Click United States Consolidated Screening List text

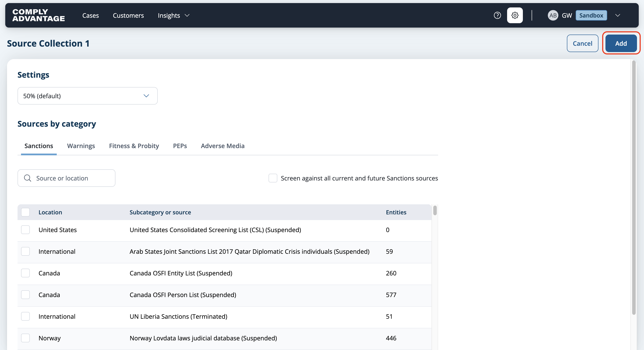click(x=215, y=230)
